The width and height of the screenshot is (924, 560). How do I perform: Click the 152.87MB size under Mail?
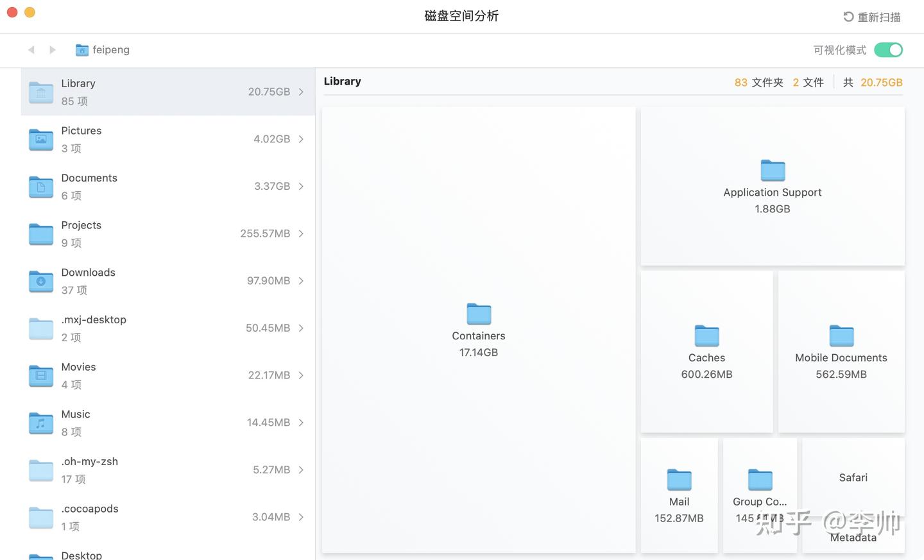coord(679,518)
